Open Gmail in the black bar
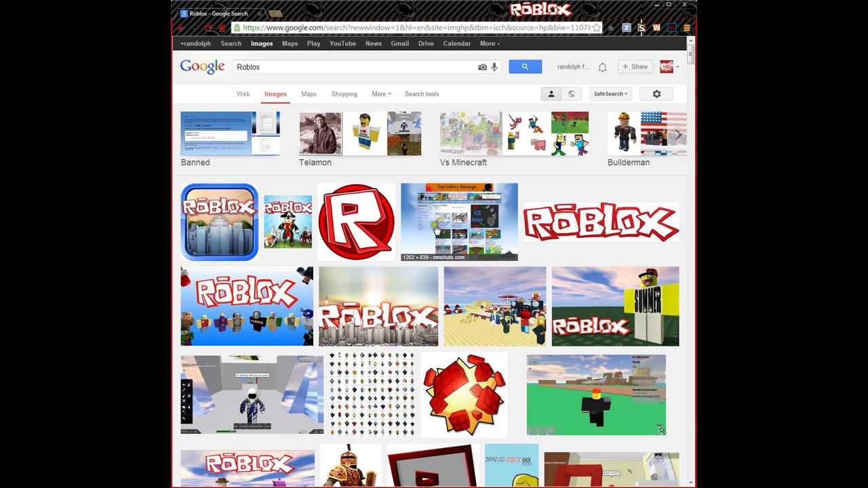868x488 pixels. [x=400, y=43]
